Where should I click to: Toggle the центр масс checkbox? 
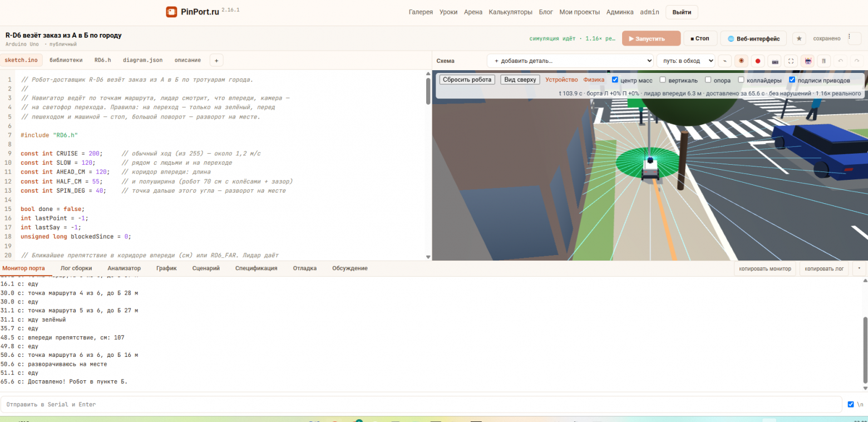[x=615, y=80]
